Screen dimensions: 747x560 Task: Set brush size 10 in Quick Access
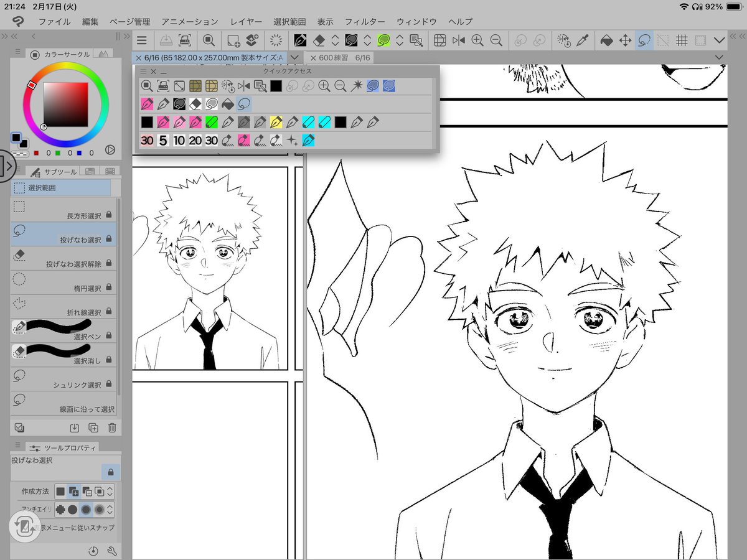(x=179, y=141)
